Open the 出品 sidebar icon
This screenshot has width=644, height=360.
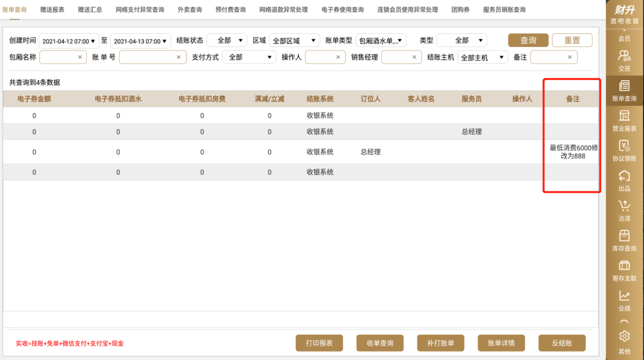click(x=624, y=176)
